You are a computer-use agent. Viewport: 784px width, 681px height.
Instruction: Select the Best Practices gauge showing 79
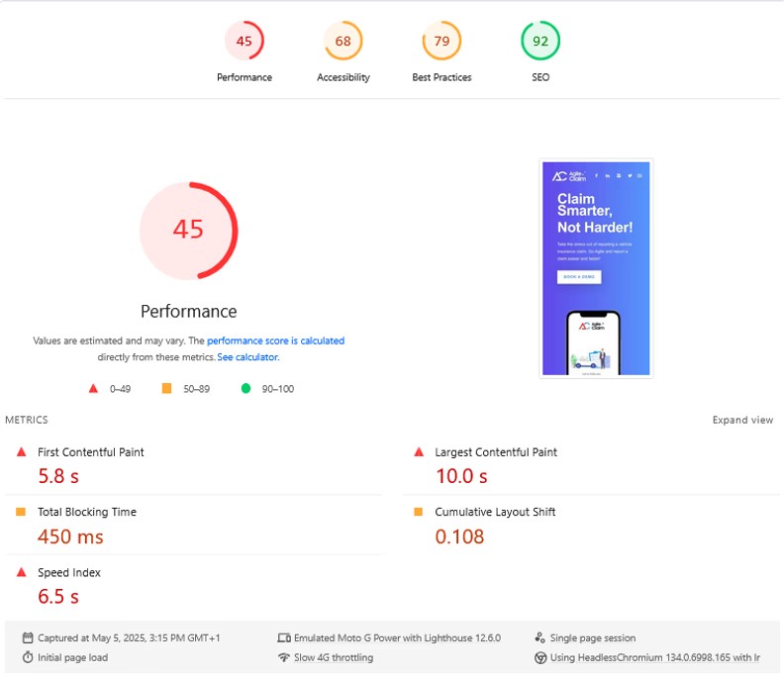coord(441,41)
